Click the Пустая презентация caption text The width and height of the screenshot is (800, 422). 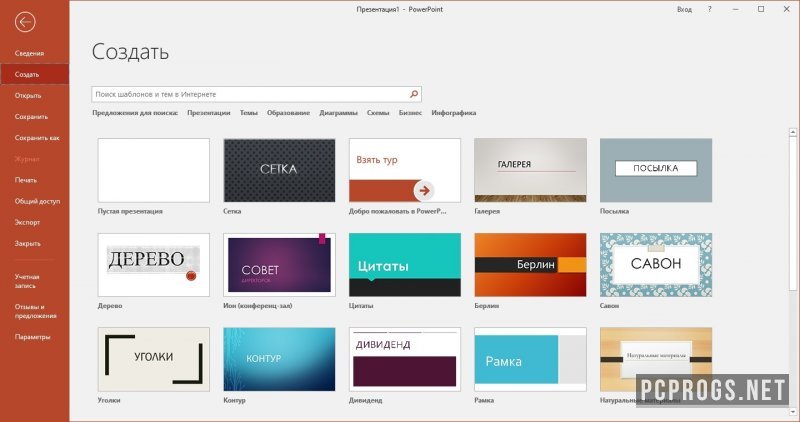130,211
